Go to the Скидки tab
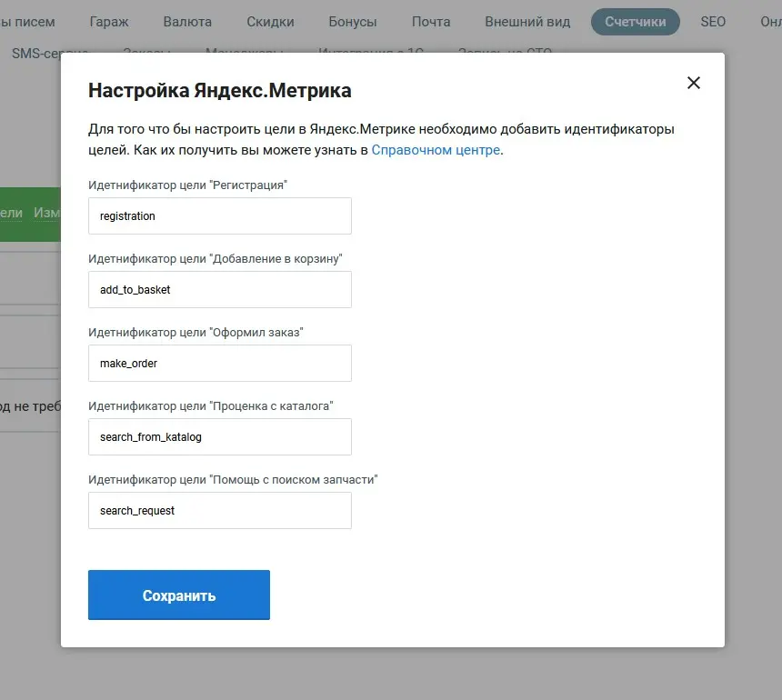Image resolution: width=782 pixels, height=700 pixels. [269, 22]
